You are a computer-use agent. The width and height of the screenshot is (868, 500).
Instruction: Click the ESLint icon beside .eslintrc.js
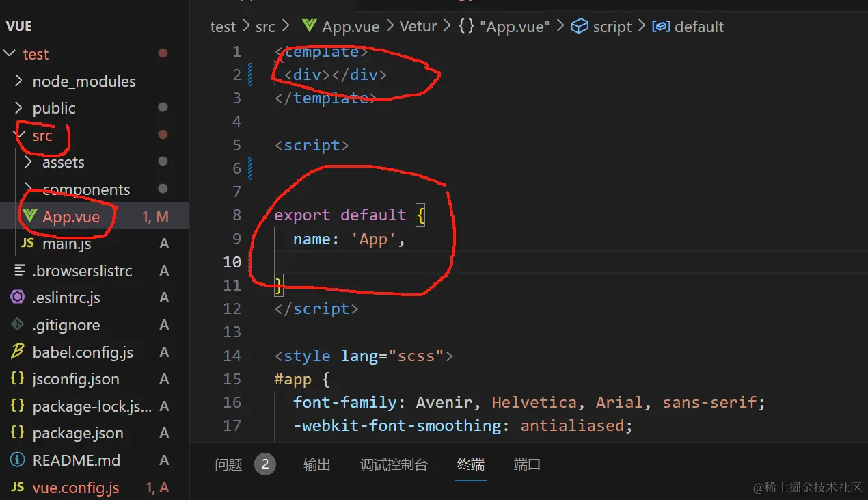click(x=18, y=298)
